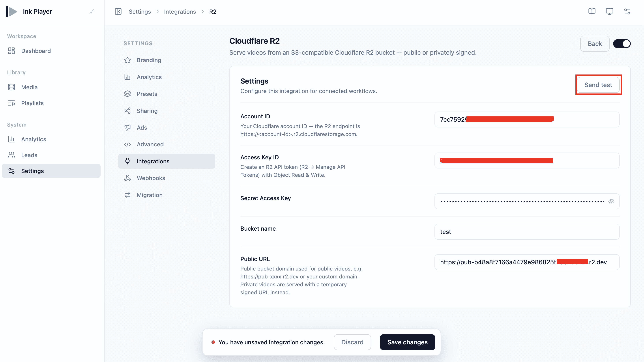
Task: Open Leads under System
Action: [x=51, y=155]
